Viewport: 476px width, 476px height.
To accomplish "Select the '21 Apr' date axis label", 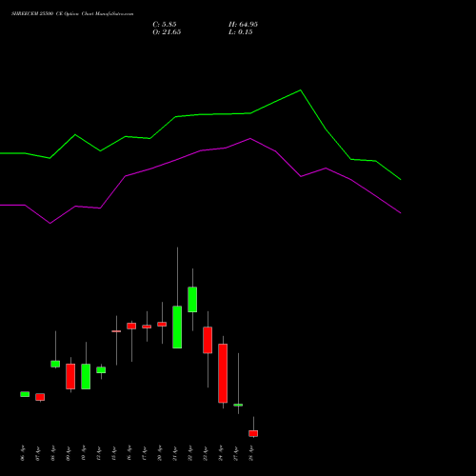I will [x=175, y=453].
